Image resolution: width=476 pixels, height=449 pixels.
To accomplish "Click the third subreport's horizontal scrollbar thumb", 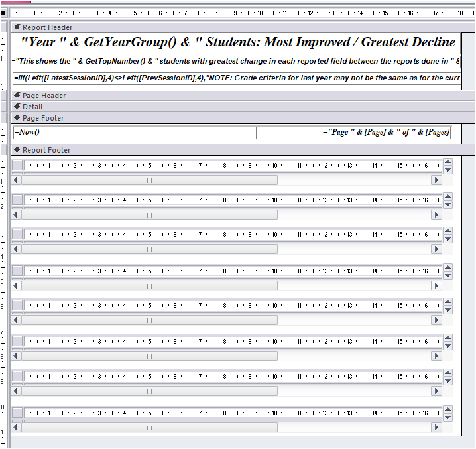I will (149, 249).
